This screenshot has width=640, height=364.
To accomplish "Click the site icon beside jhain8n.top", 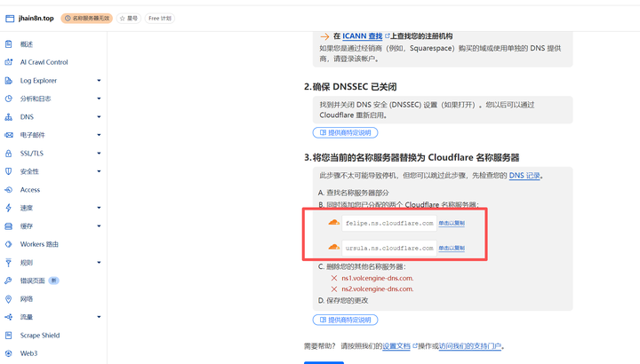I will 10,19.
